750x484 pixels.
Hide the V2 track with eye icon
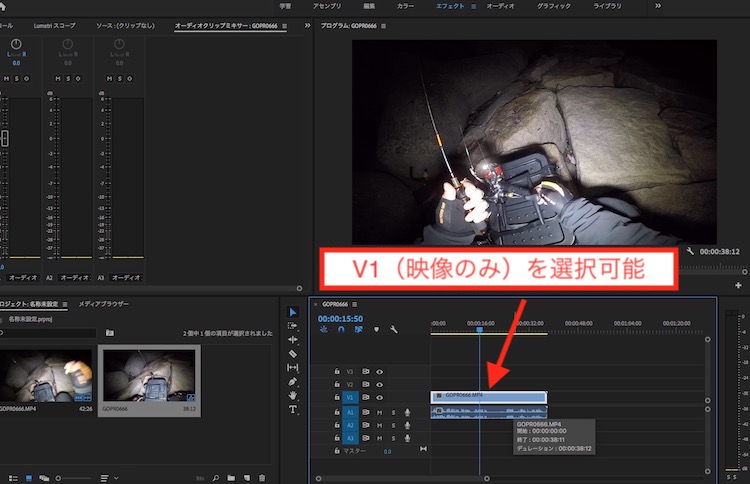tap(379, 385)
